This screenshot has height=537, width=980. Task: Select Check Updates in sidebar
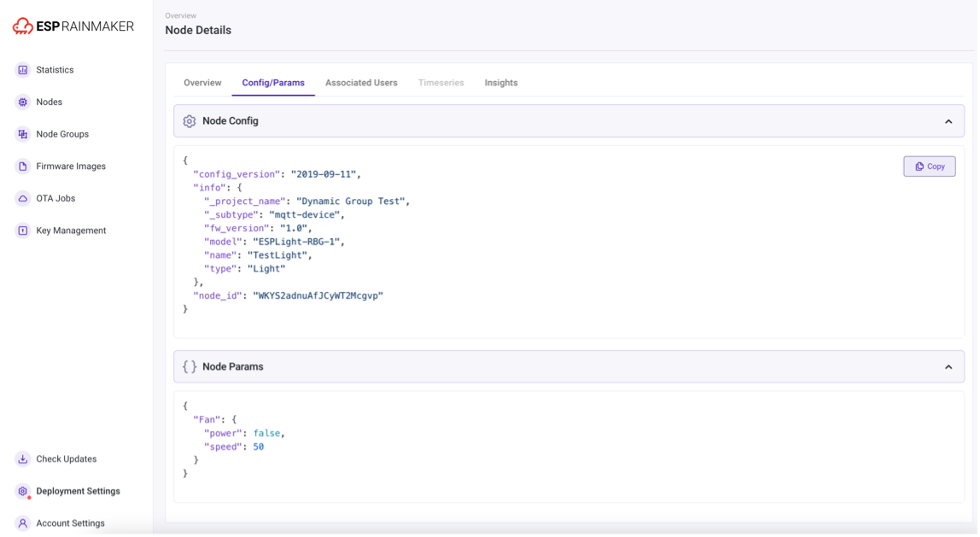click(x=67, y=458)
